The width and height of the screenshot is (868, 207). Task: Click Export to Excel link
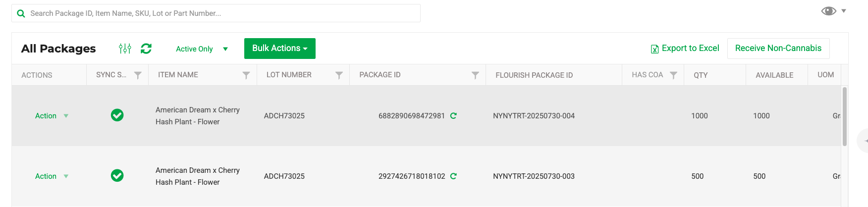click(x=685, y=49)
